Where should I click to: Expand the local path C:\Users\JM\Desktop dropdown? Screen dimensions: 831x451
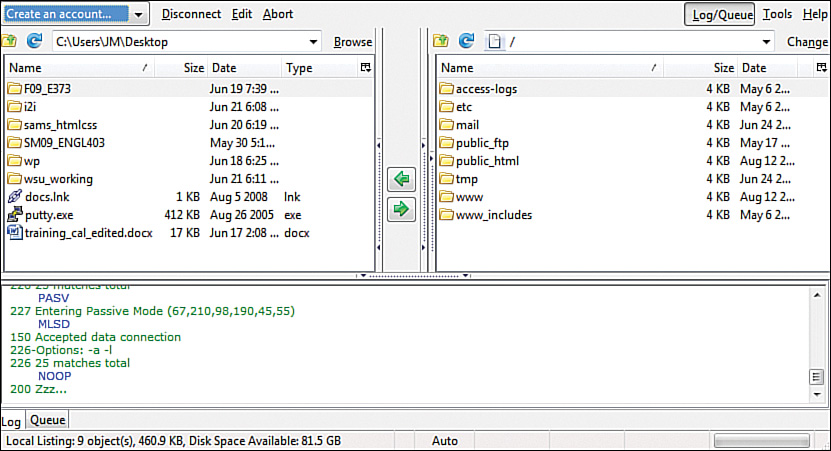(313, 42)
